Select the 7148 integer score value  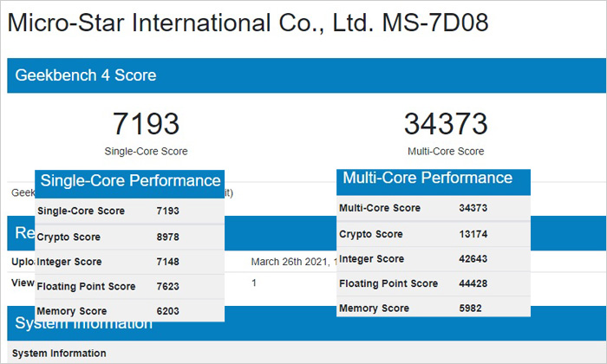(x=167, y=262)
